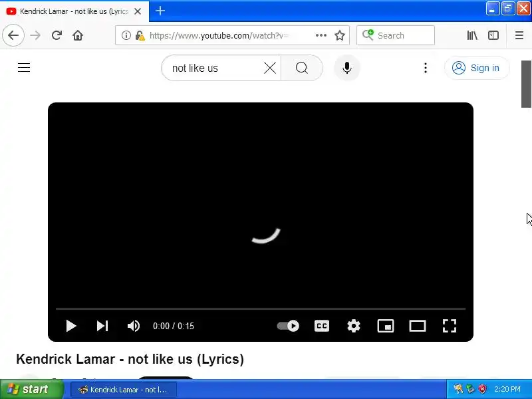Screen dimensions: 532x399
Task: Toggle the autoplay switch
Action: 288,326
